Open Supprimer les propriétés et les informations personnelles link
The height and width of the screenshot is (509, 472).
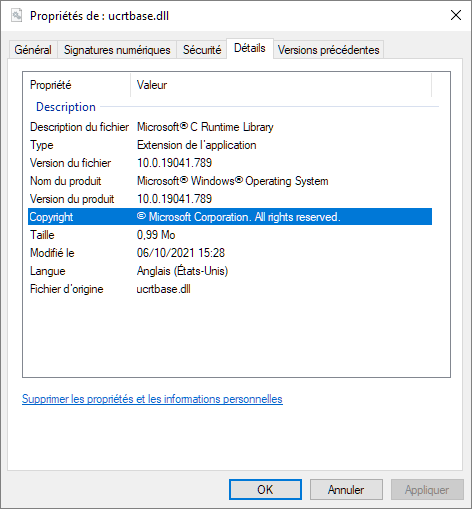[x=152, y=399]
